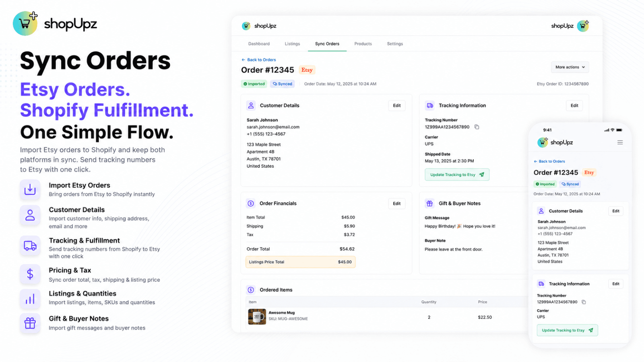
Task: Copy the tracking number in desktop Tracking Information card
Action: point(477,127)
